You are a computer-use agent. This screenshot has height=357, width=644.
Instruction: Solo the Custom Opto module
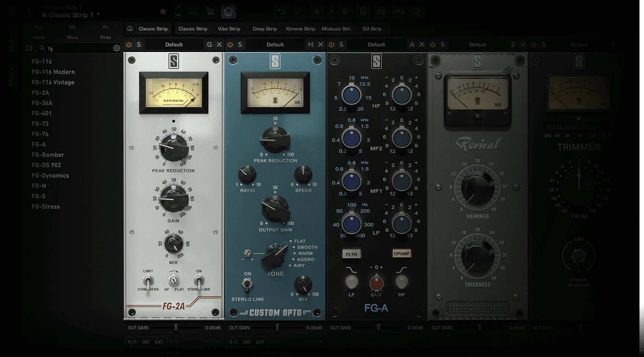coord(240,44)
